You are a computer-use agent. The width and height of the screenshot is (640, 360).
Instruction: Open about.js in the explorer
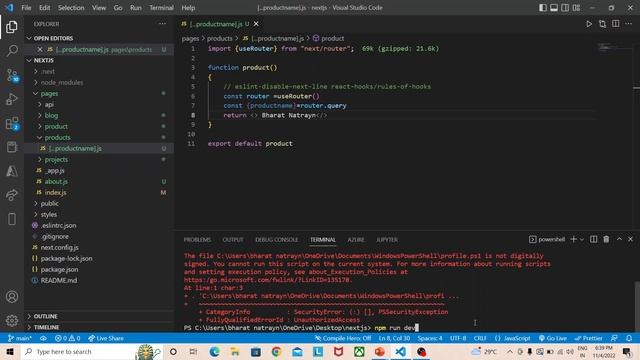(56, 181)
